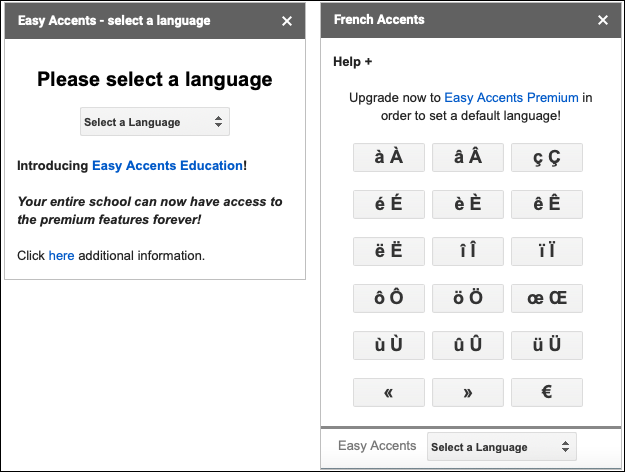Insert the â Â circumflex character
This screenshot has width=625, height=472.
click(468, 157)
